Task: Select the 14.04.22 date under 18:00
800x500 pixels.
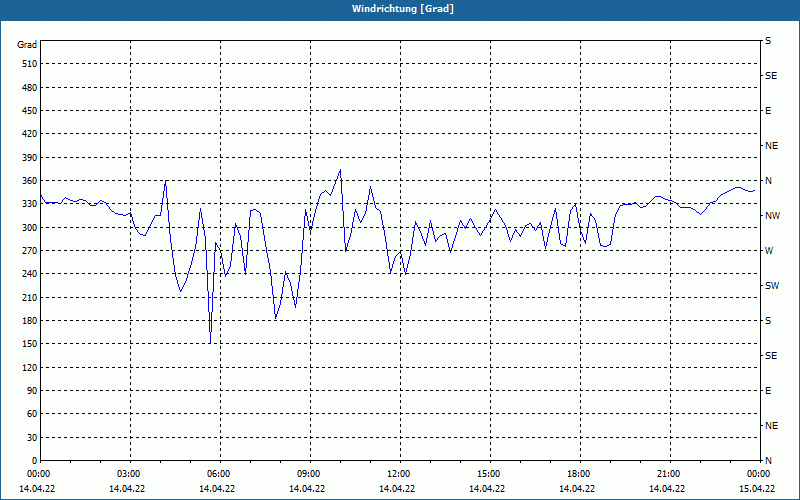Action: click(577, 489)
